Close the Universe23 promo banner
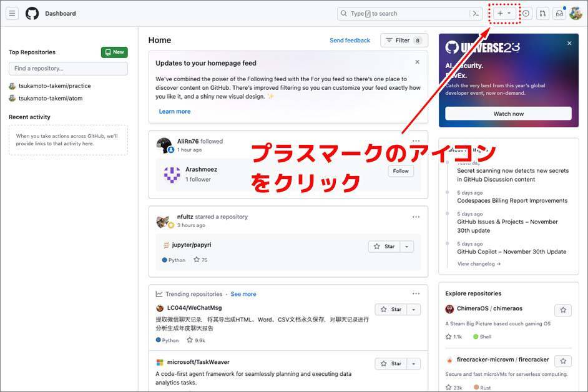The height and width of the screenshot is (392, 588). (569, 43)
